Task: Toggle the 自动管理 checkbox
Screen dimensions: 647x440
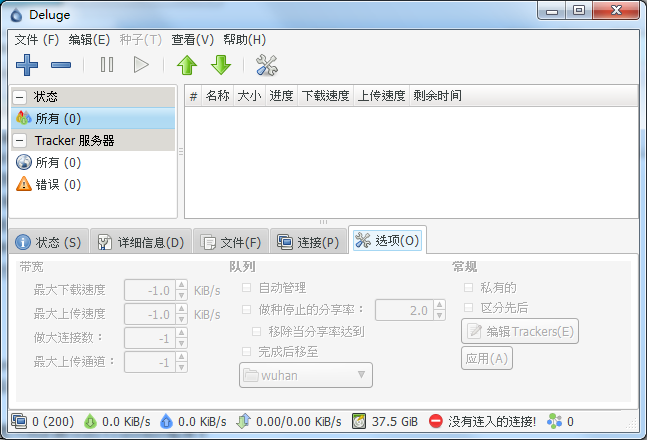Action: click(246, 287)
